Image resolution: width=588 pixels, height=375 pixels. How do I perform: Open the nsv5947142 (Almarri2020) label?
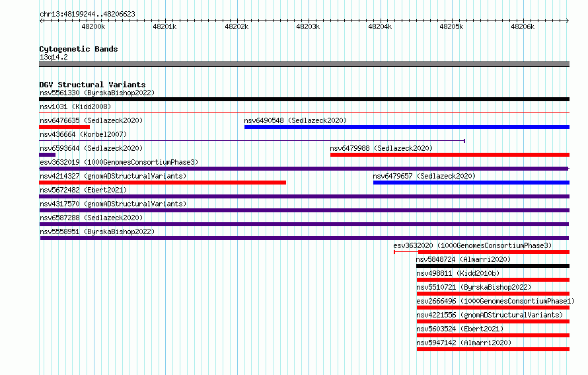[x=464, y=343]
